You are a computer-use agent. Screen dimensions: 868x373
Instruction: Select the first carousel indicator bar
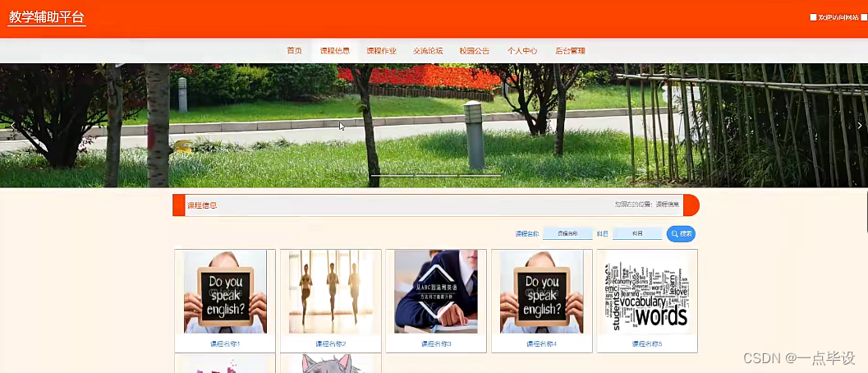pyautogui.click(x=393, y=176)
